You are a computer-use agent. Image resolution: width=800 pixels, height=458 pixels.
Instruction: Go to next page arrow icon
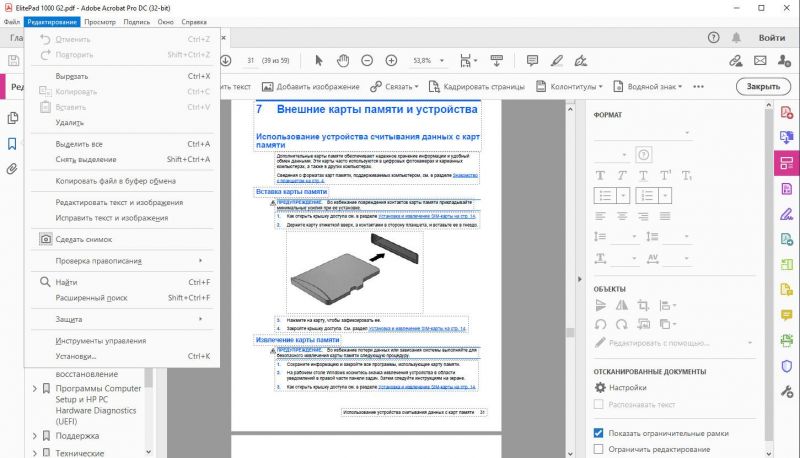(x=226, y=61)
